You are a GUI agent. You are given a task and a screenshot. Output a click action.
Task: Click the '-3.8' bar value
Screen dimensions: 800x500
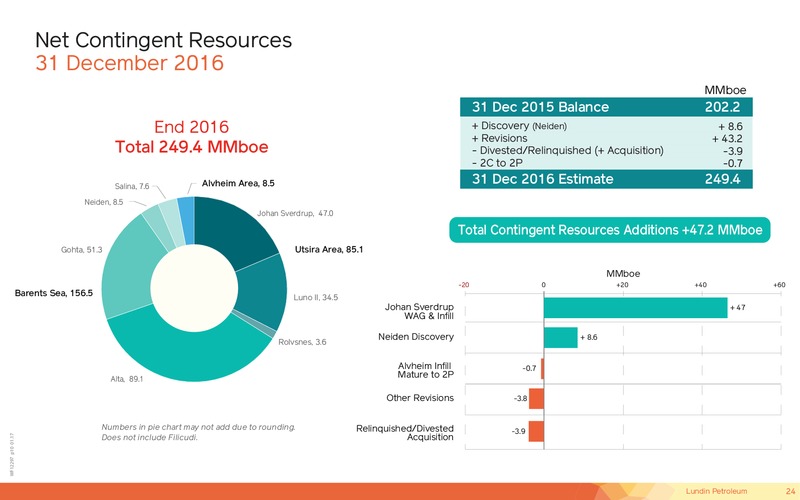coord(520,398)
